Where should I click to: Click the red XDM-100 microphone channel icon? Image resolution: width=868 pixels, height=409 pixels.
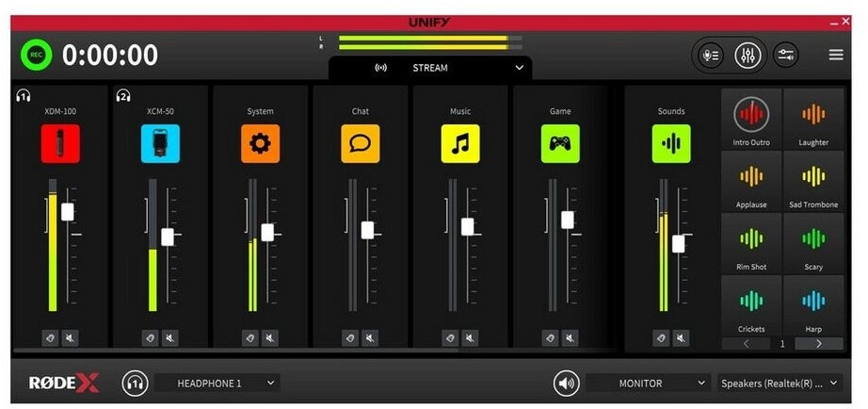click(60, 144)
